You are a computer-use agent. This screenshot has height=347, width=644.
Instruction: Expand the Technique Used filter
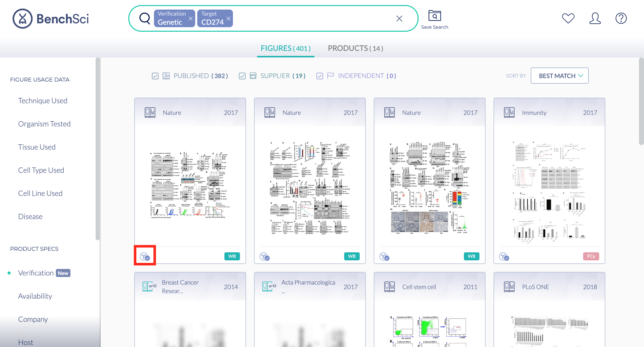43,101
